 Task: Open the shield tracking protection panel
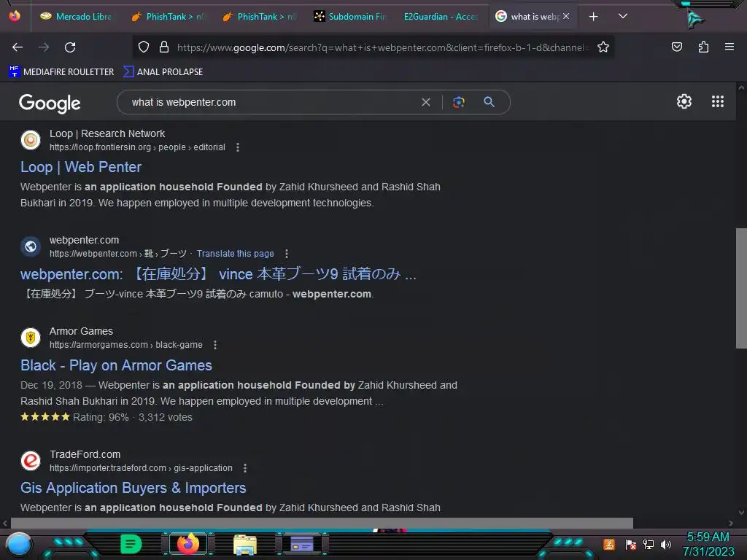[144, 47]
